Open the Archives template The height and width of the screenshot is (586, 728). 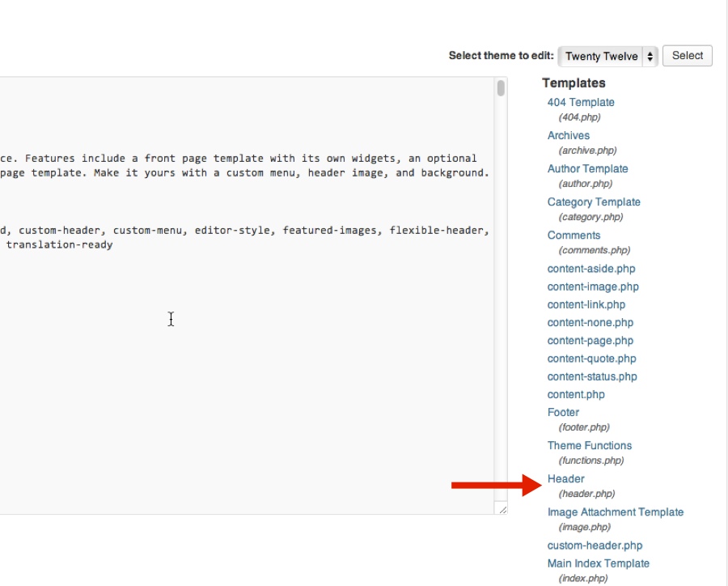(569, 136)
